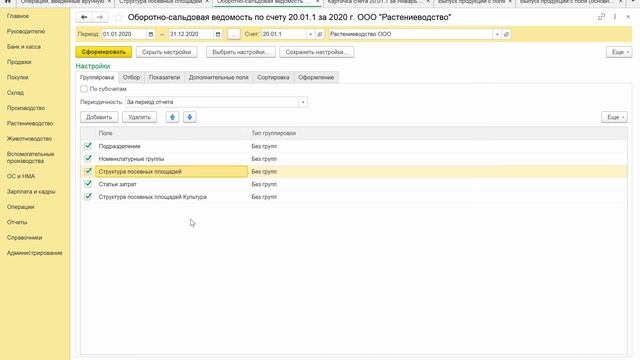Uncheck the Подразделение grouping field
Image resolution: width=640 pixels, height=360 pixels.
(x=88, y=146)
